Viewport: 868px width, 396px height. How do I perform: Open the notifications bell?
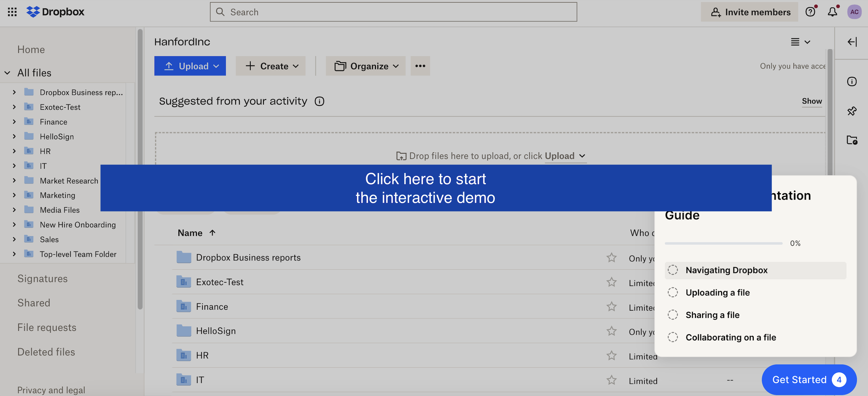(832, 12)
